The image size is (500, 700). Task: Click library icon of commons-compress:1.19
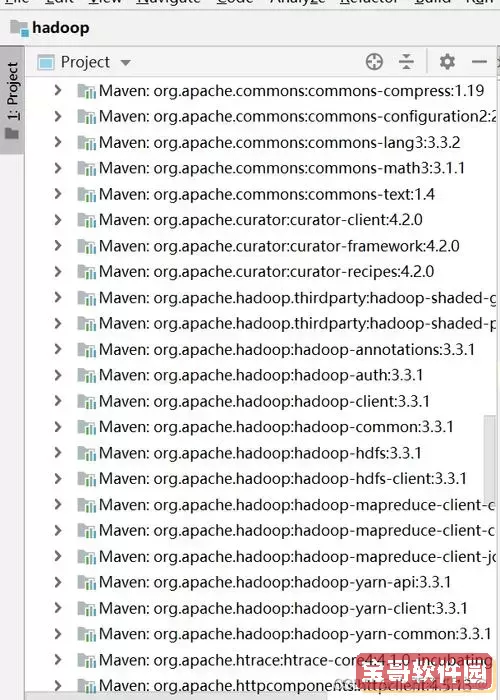click(87, 91)
